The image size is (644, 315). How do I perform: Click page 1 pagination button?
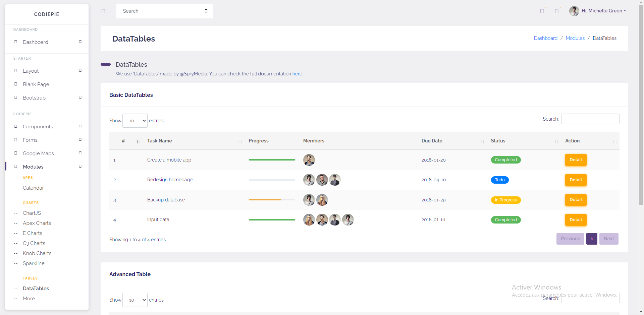[x=592, y=239]
